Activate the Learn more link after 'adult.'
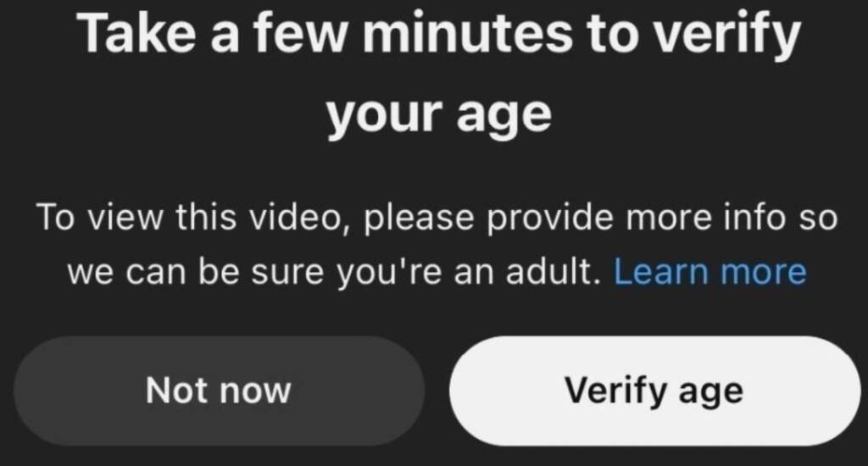This screenshot has width=868, height=466. coord(709,272)
